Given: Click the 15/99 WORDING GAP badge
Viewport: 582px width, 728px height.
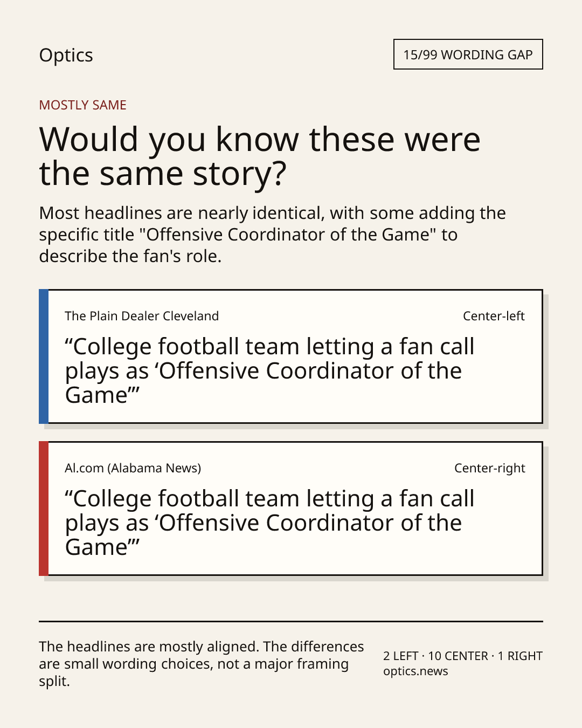Looking at the screenshot, I should [468, 54].
